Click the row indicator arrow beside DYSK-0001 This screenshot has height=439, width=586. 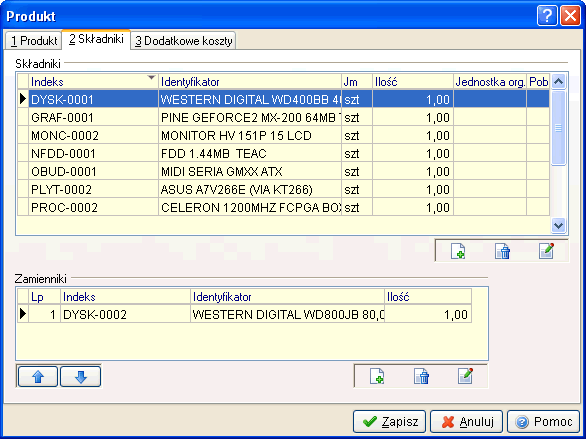pyautogui.click(x=23, y=99)
